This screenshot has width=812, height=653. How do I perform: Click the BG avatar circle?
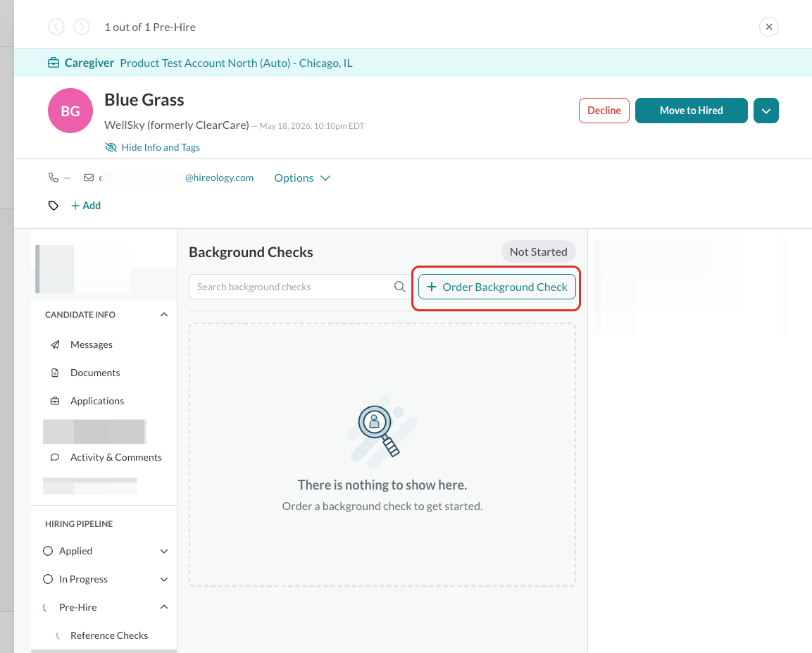point(70,111)
